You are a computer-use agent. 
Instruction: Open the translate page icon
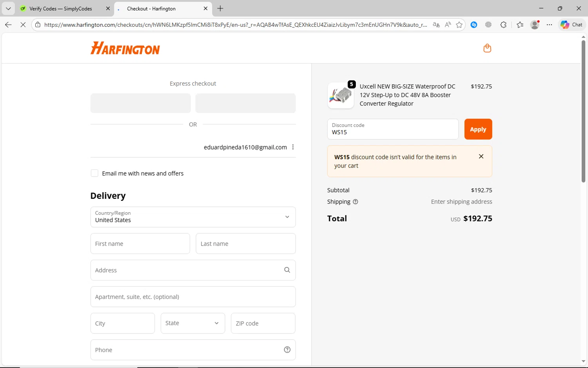pyautogui.click(x=436, y=25)
